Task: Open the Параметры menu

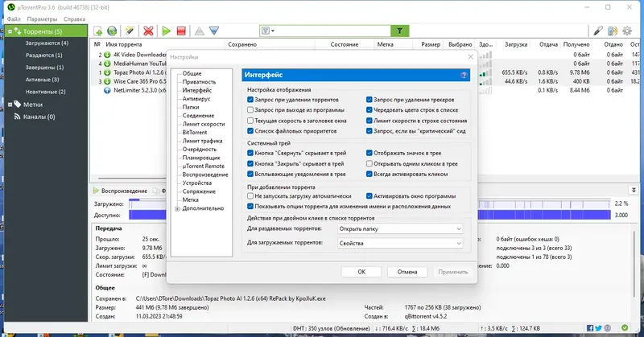Action: pos(42,18)
